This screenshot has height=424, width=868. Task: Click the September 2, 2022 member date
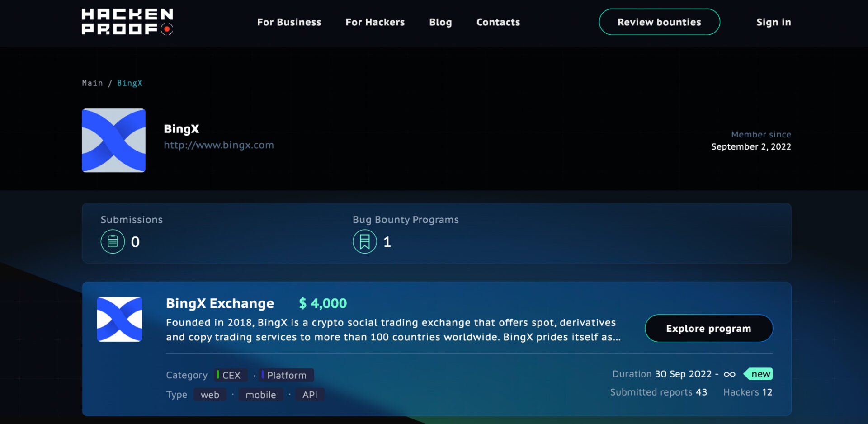coord(751,146)
